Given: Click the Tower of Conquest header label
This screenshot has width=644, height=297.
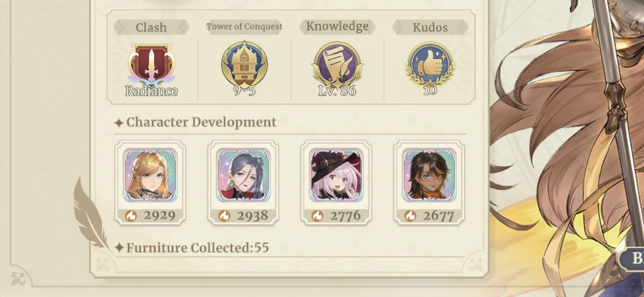Looking at the screenshot, I should point(244,27).
